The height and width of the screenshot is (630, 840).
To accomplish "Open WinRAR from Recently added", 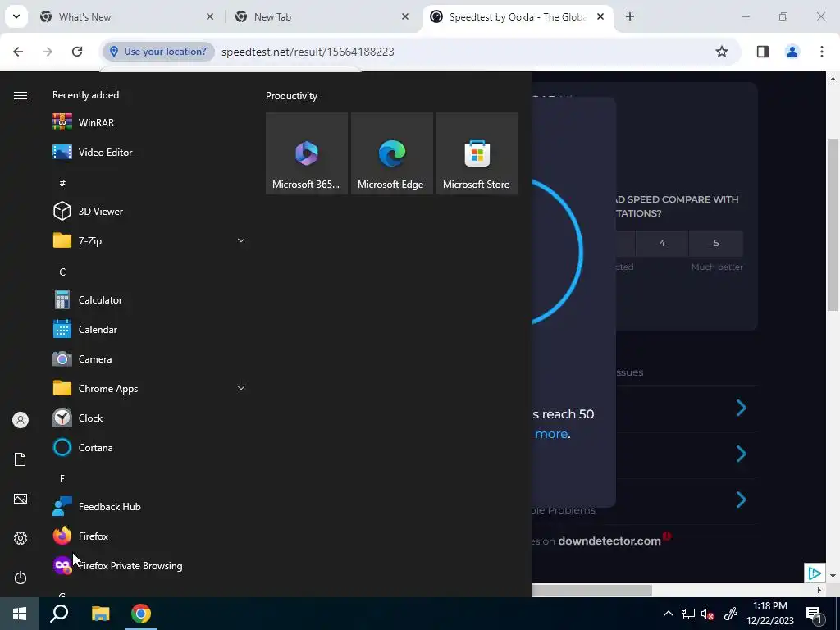I will click(x=148, y=123).
